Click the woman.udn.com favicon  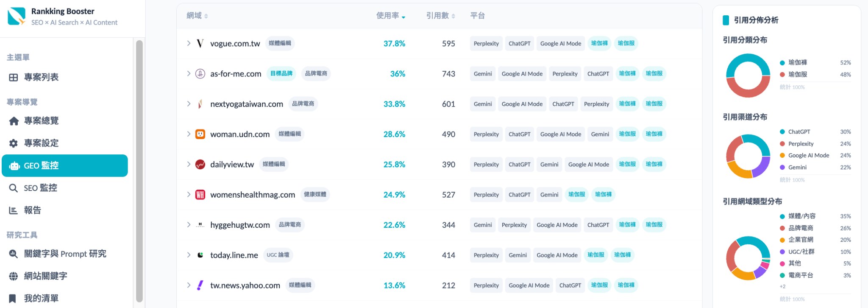click(200, 134)
